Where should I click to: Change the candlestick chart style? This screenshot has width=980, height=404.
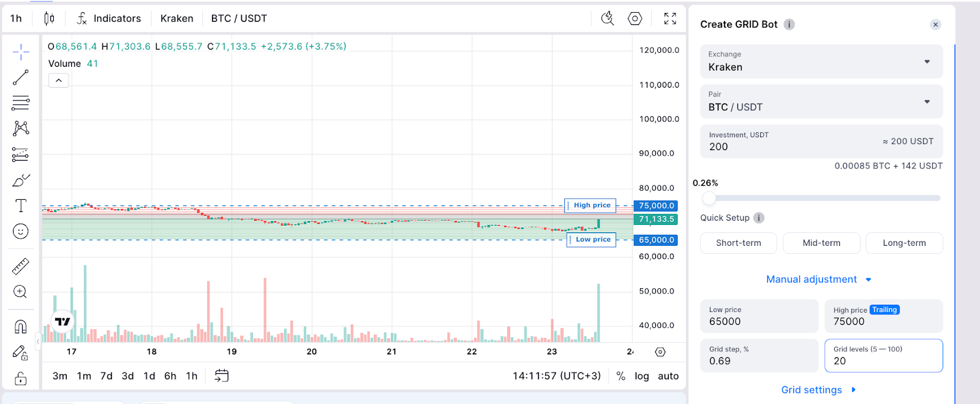pos(49,18)
